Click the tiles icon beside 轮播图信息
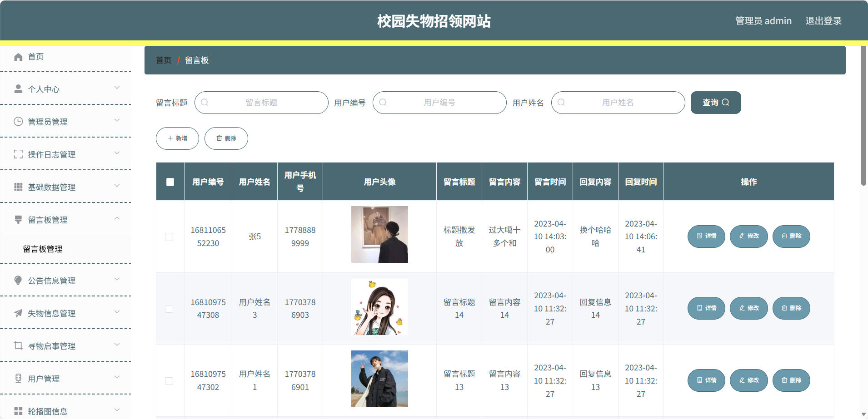Screen dimensions: 868x419 pyautogui.click(x=18, y=411)
